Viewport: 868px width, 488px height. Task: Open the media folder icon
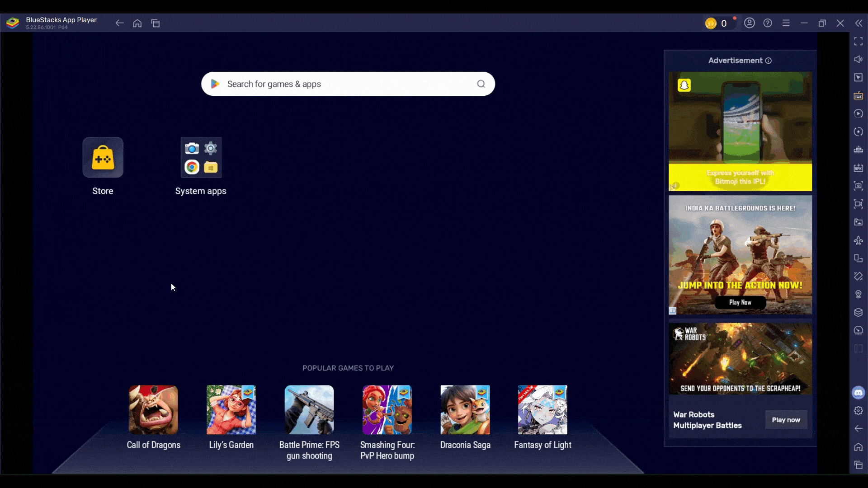[x=859, y=222]
